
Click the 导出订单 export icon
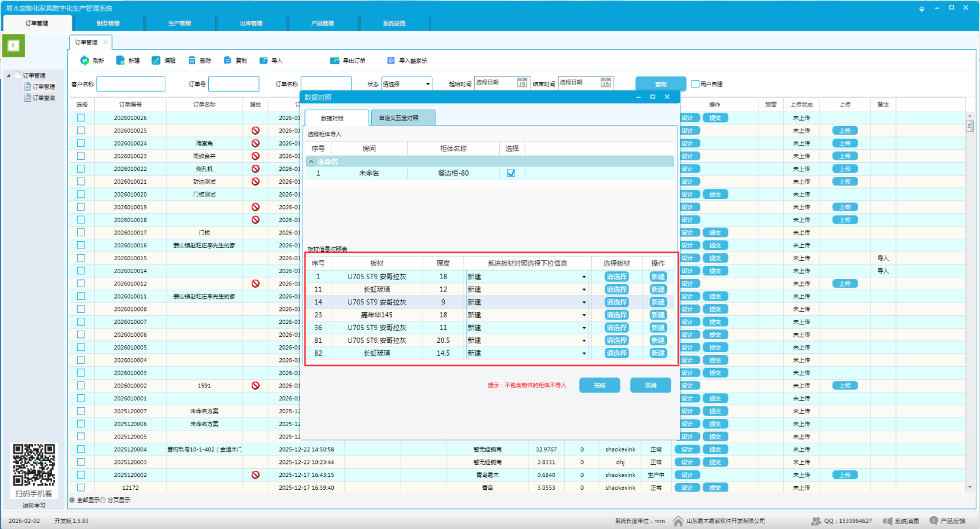point(334,61)
